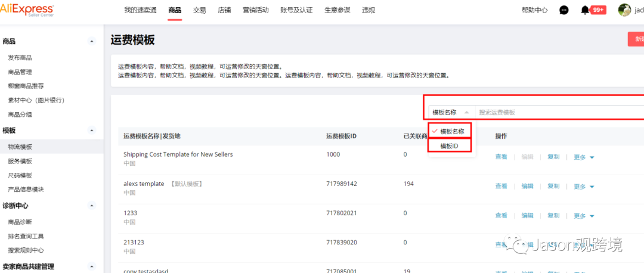Open 违规 top menu
Viewport: 644px width, 273px height.
click(369, 10)
